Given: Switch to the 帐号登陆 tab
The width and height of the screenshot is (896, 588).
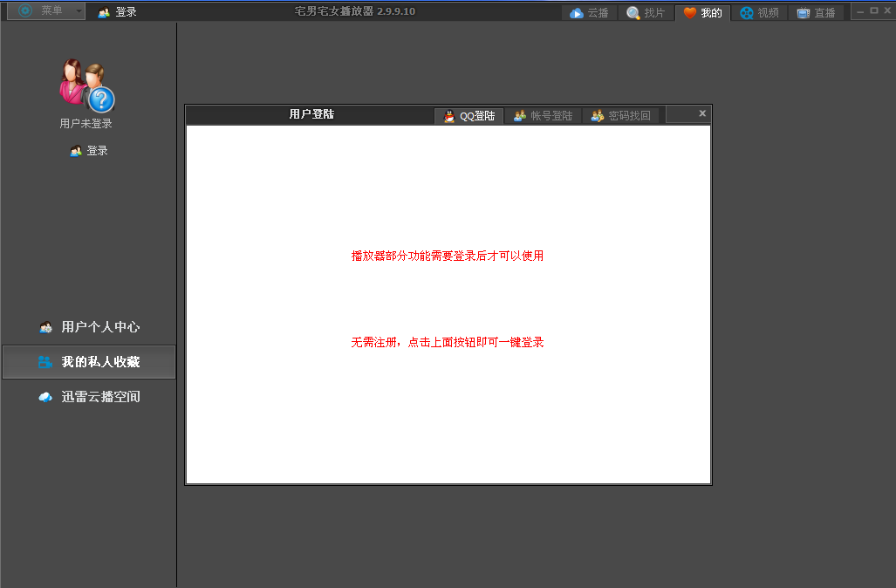Looking at the screenshot, I should click(x=543, y=116).
